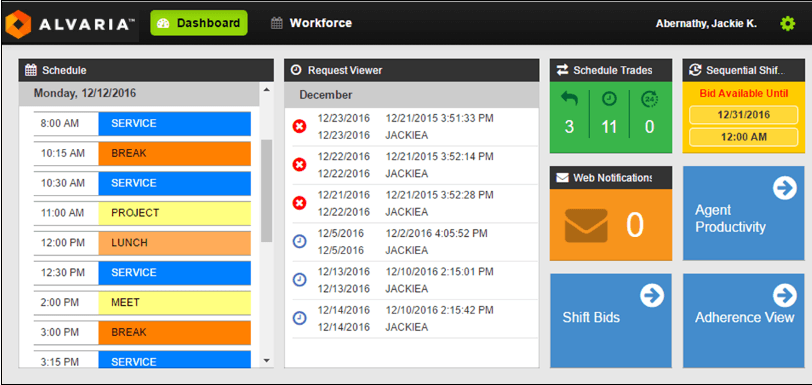The image size is (812, 385).
Task: Click the clock icon above 11
Action: coord(610,98)
